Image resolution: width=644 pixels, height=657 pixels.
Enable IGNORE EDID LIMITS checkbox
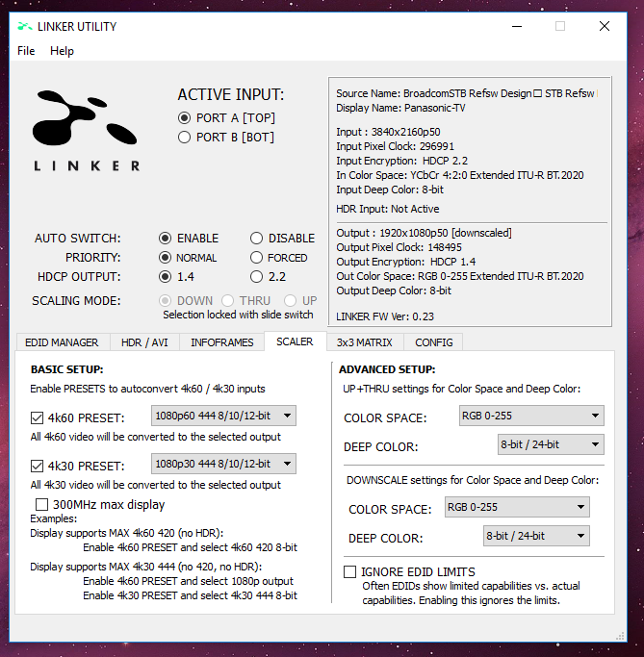[x=350, y=572]
